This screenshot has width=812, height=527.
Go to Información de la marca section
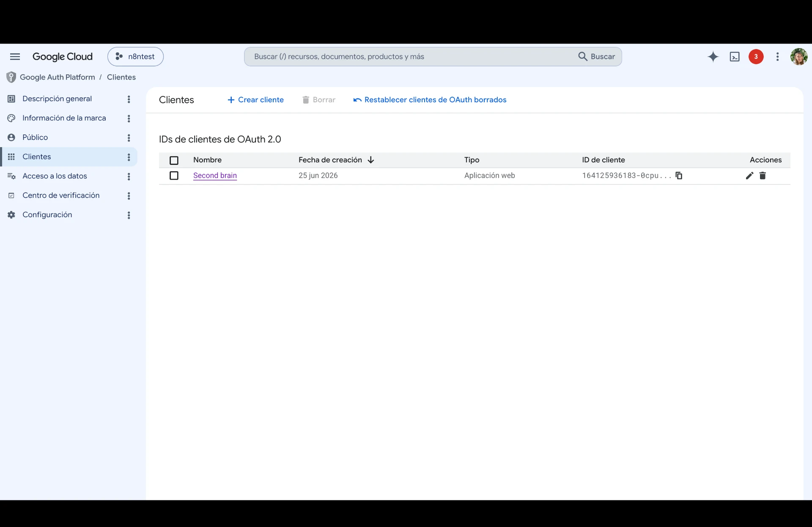tap(64, 118)
